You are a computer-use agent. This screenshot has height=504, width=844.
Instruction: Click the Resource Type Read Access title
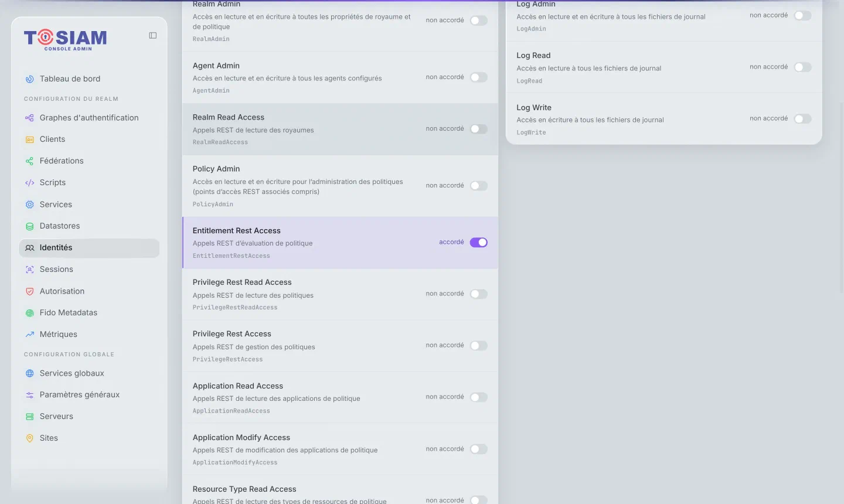tap(244, 489)
